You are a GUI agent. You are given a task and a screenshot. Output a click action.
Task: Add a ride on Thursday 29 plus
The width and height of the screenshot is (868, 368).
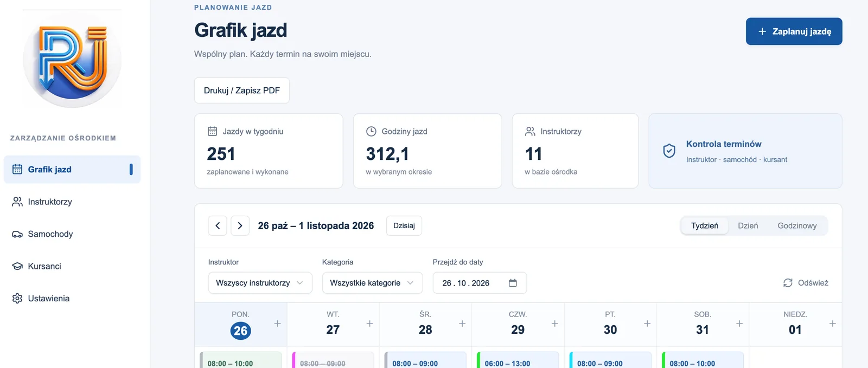click(x=554, y=324)
